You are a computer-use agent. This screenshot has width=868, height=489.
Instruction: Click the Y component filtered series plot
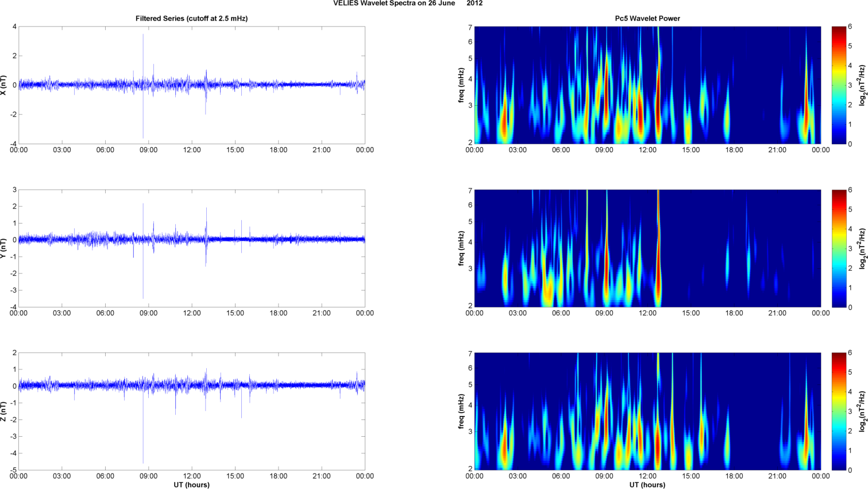click(192, 248)
